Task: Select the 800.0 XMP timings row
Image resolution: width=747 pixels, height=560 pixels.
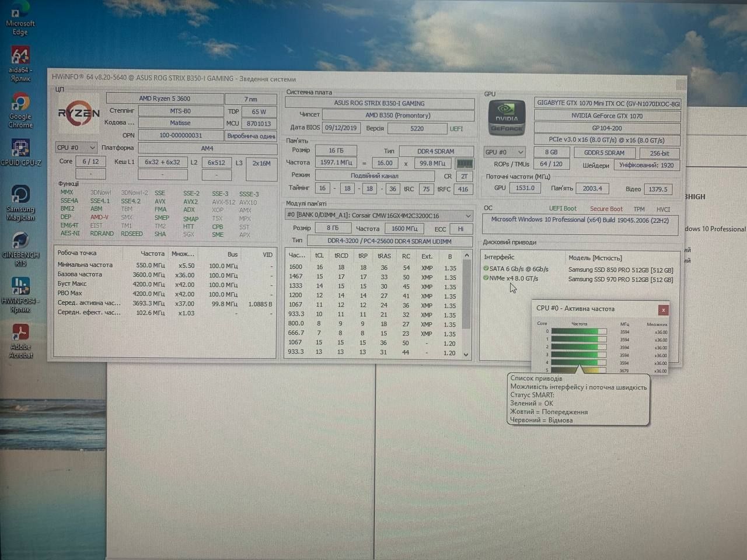Action: 373,324
